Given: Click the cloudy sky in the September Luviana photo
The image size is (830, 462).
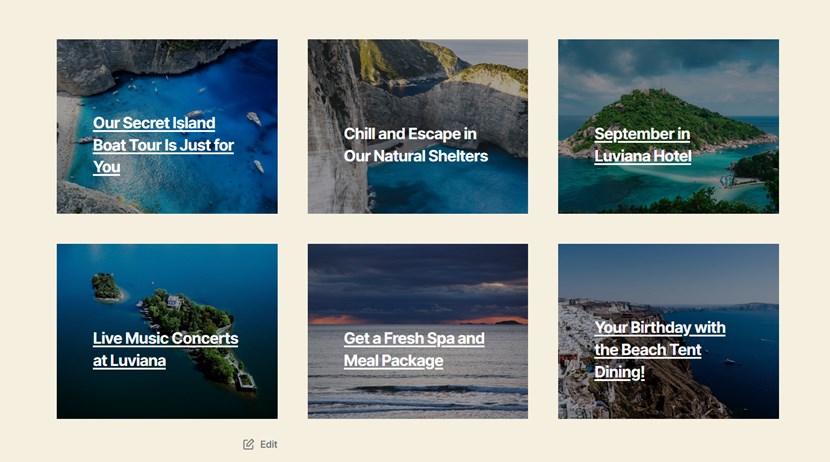Looking at the screenshot, I should [x=668, y=66].
